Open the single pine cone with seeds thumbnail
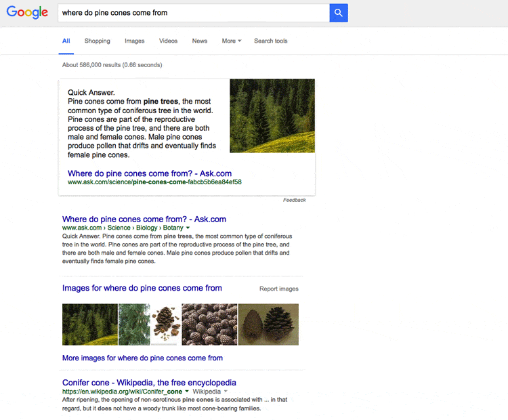508x420 pixels. [x=166, y=324]
